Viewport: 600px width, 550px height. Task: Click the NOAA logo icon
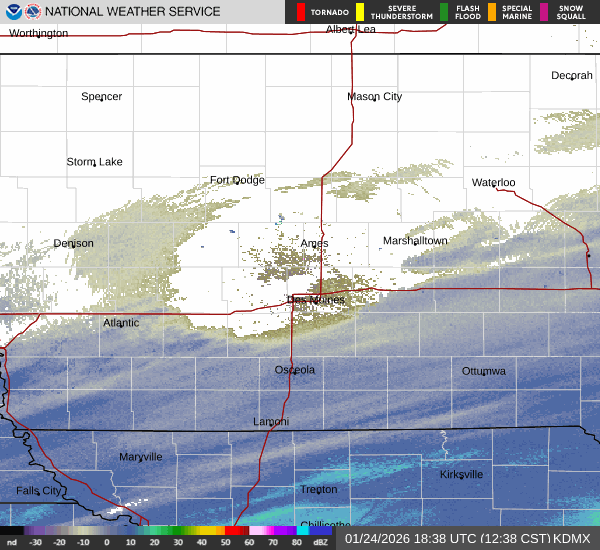(12, 12)
